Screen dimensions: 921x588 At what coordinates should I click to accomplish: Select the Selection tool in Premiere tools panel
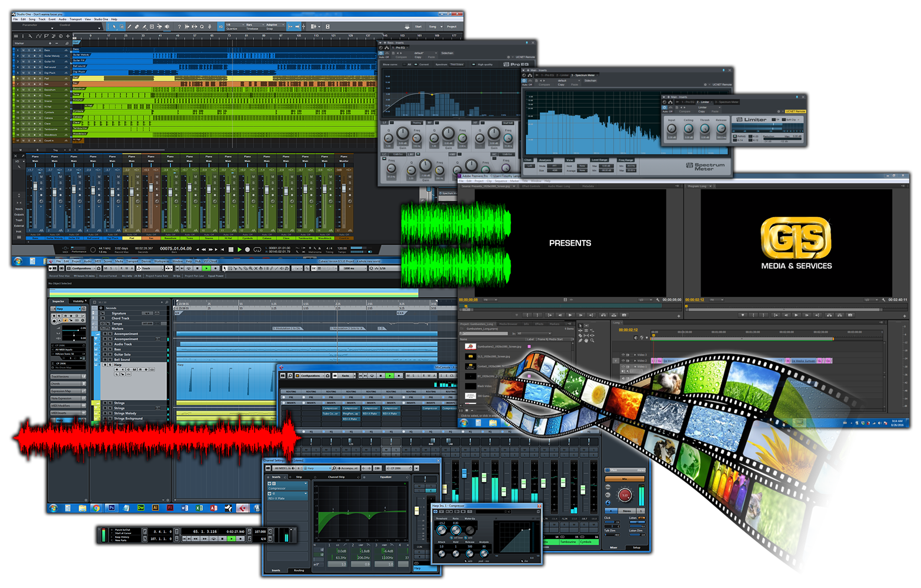pyautogui.click(x=580, y=326)
